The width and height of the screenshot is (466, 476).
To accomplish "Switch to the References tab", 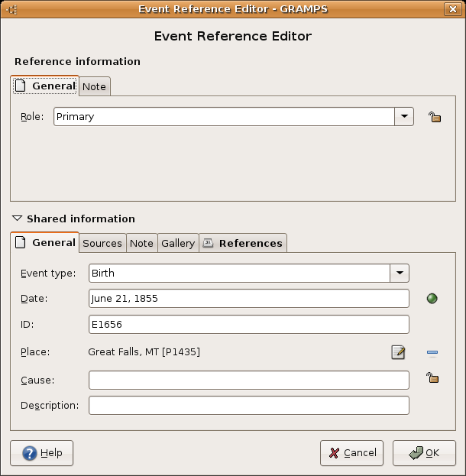I will point(243,243).
